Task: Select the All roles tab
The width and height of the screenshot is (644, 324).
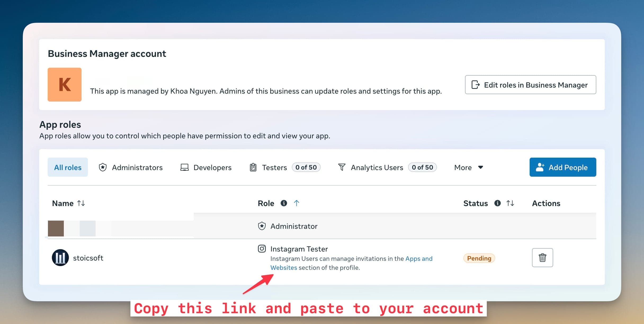Action: pyautogui.click(x=68, y=167)
